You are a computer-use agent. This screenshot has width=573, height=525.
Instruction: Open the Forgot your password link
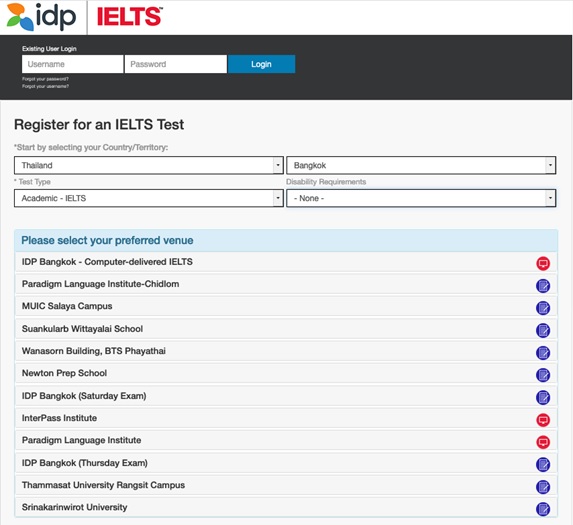tap(45, 79)
